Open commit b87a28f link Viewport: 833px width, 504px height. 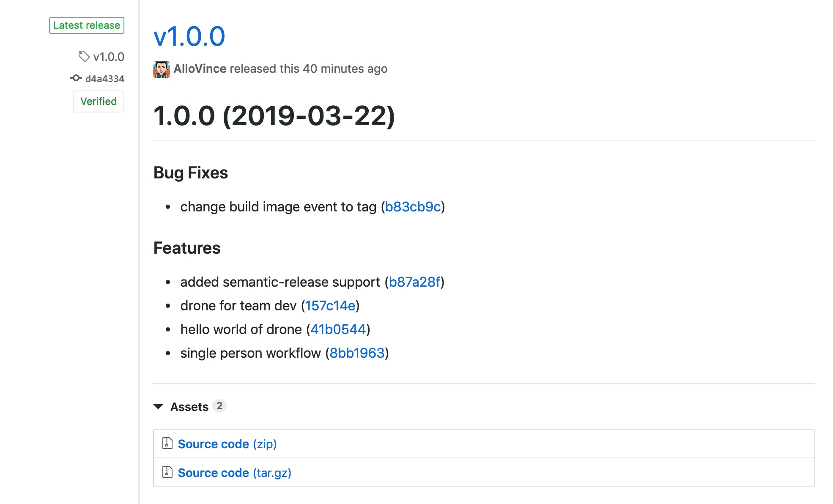click(x=414, y=282)
